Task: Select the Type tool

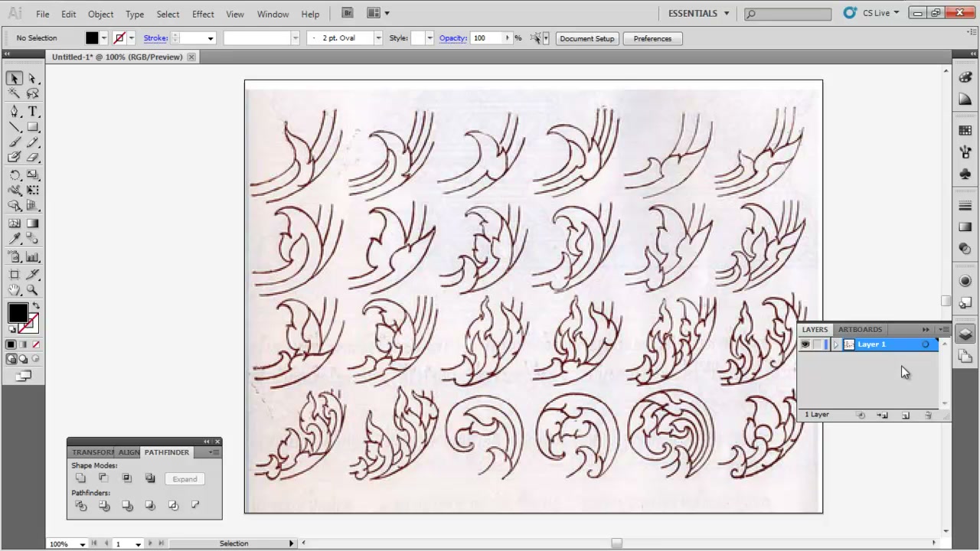Action: point(33,112)
